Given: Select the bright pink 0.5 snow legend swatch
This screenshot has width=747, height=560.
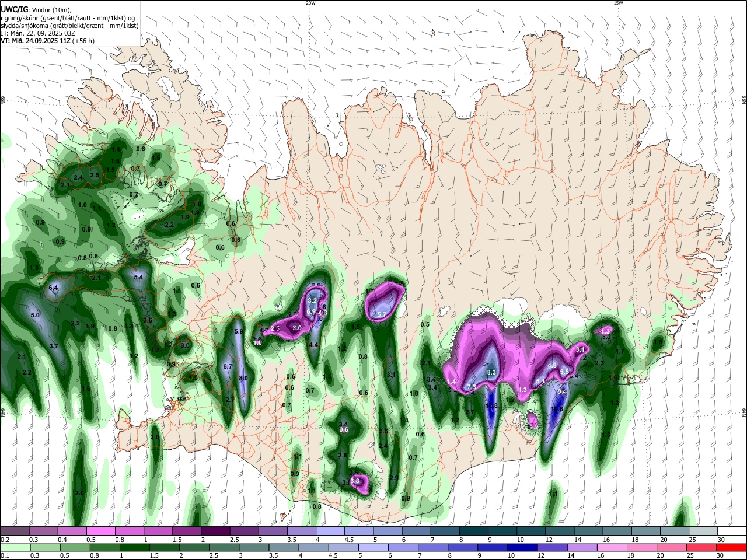Looking at the screenshot, I should click(x=100, y=531).
